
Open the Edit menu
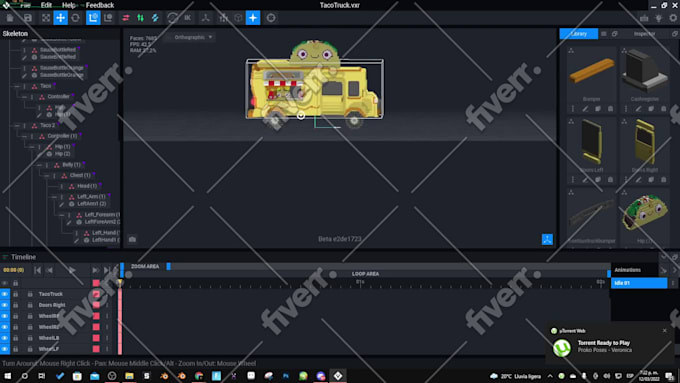46,5
